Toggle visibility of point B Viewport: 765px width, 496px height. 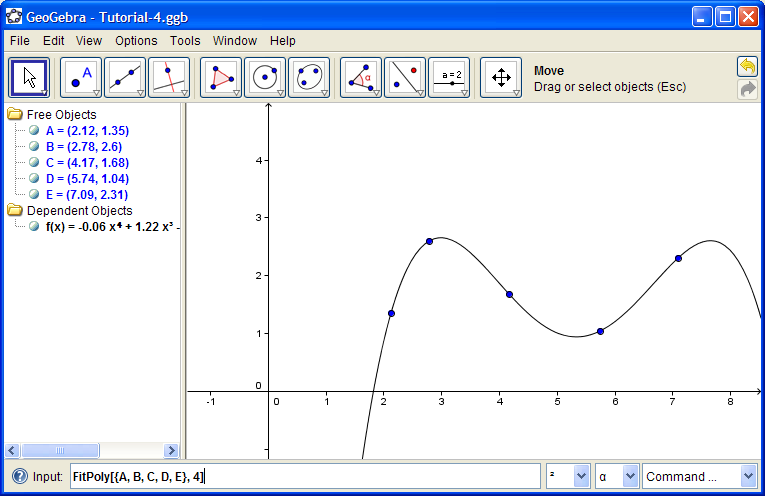click(34, 146)
